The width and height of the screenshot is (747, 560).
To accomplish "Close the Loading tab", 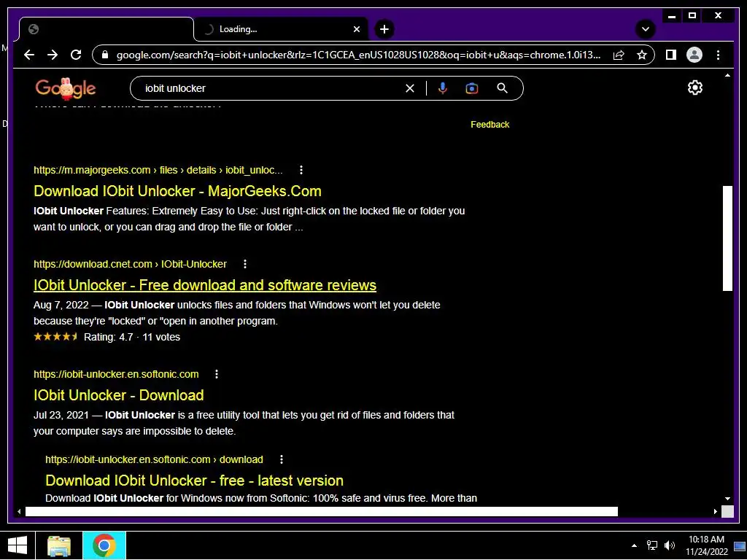I will pyautogui.click(x=356, y=29).
